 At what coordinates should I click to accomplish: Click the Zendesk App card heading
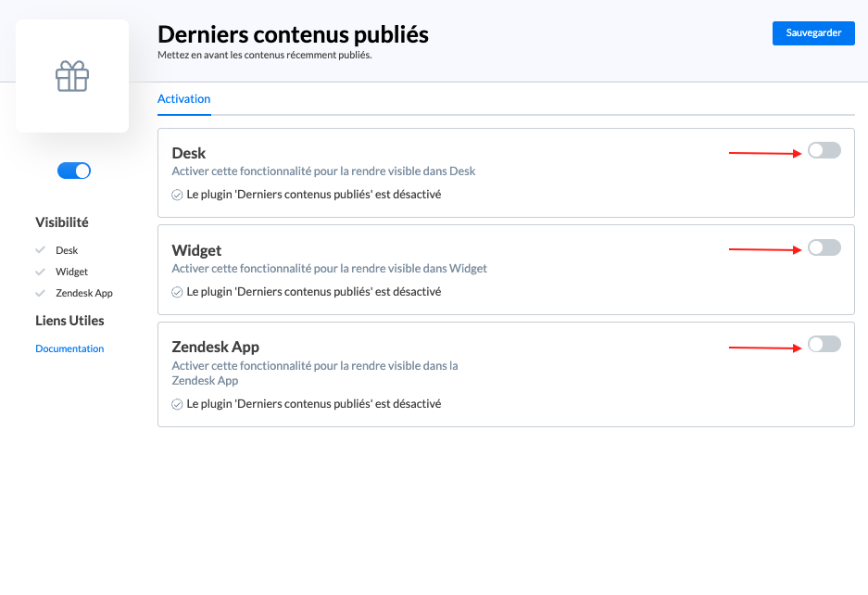[x=215, y=347]
